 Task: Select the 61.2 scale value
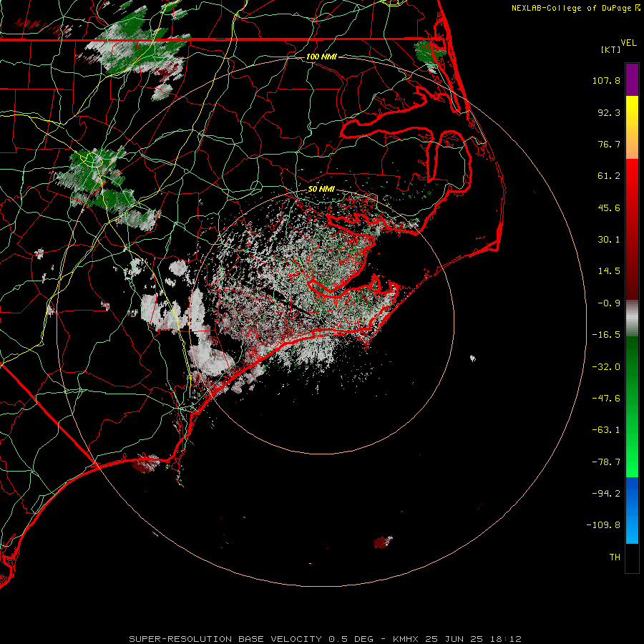[609, 176]
